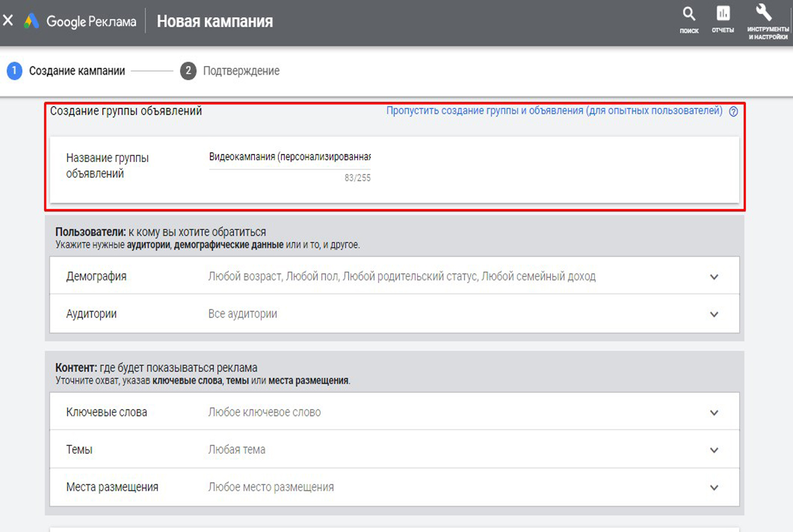Expand the Ключевые слова row chevron

(x=714, y=413)
